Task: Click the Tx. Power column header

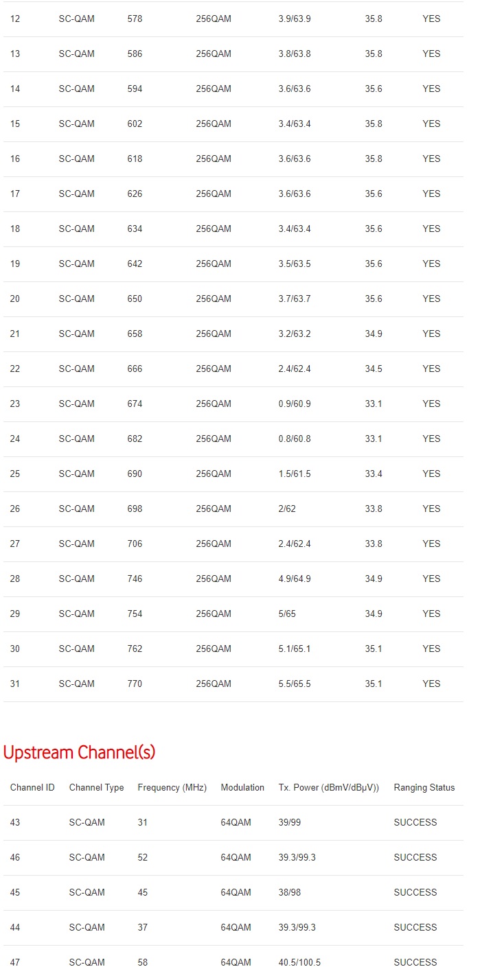Action: [329, 787]
